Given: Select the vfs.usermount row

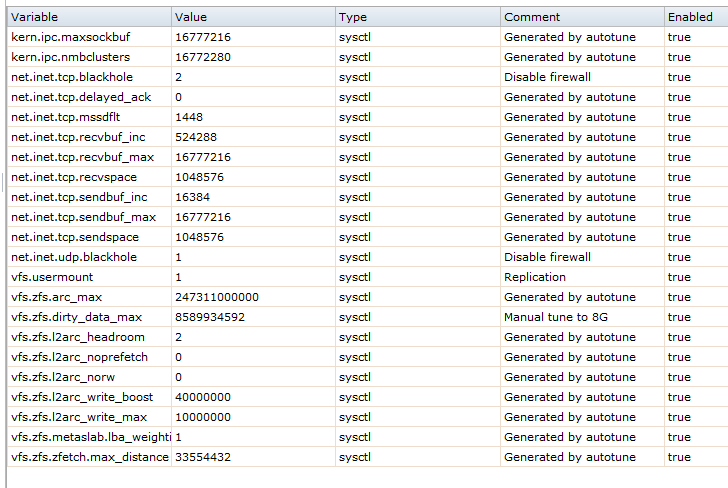Looking at the screenshot, I should [x=50, y=277].
